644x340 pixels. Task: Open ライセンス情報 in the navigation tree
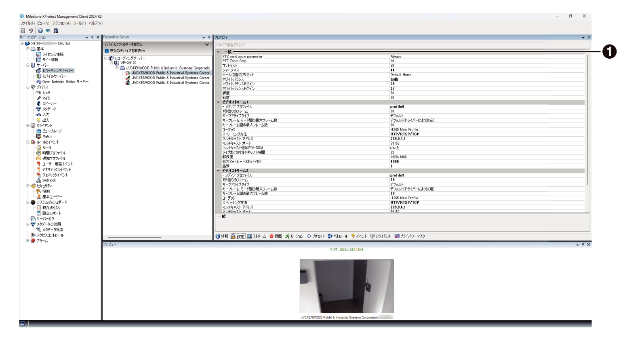(53, 54)
